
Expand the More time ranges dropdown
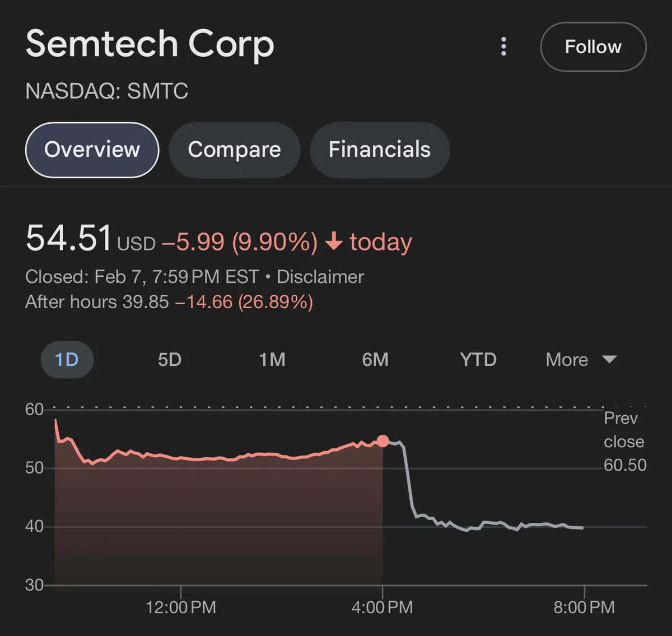pyautogui.click(x=581, y=359)
